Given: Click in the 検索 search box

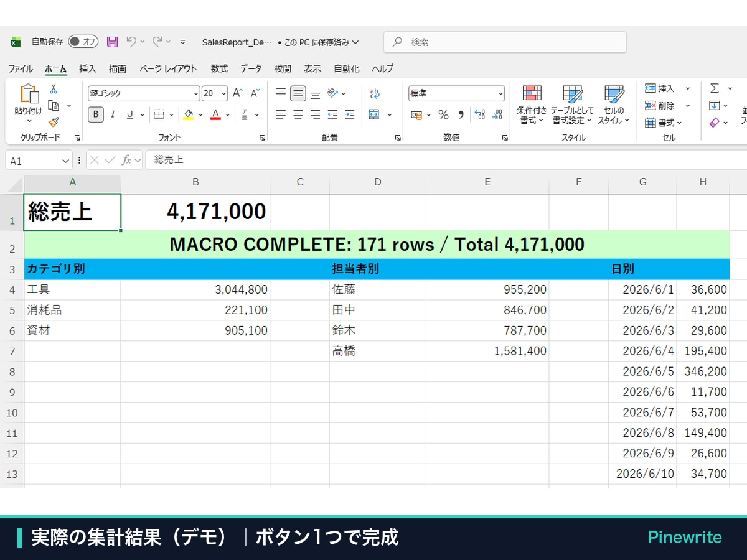Looking at the screenshot, I should coord(505,42).
